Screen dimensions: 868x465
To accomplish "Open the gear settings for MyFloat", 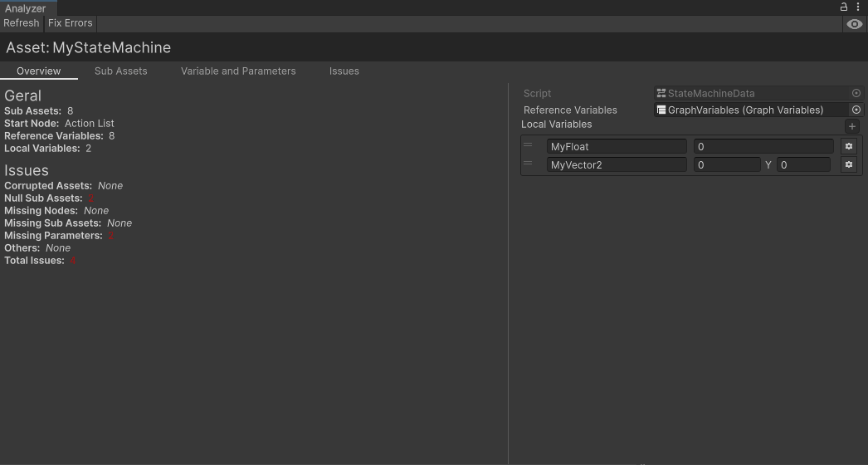I will (848, 146).
